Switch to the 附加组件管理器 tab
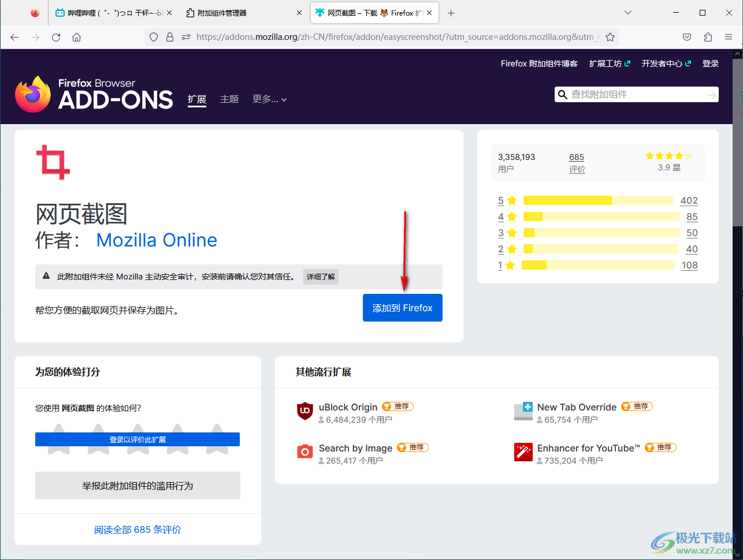This screenshot has width=743, height=560. click(244, 13)
